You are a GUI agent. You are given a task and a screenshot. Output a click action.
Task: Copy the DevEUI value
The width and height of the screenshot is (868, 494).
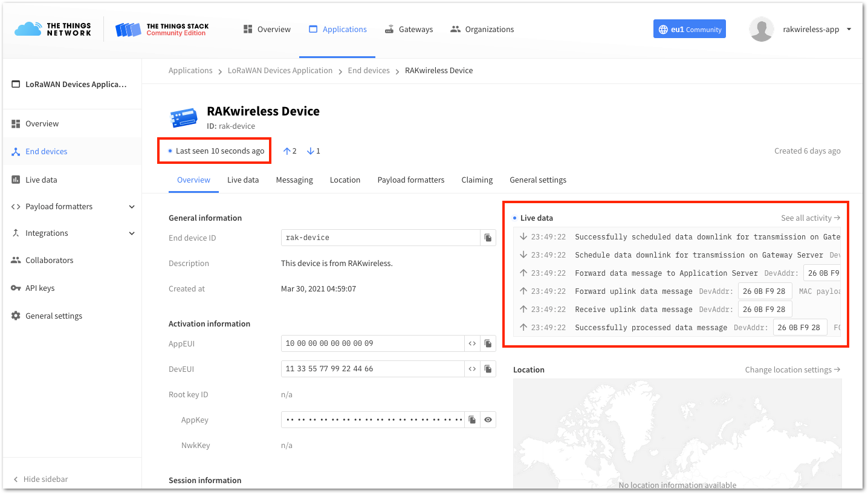[488, 369]
